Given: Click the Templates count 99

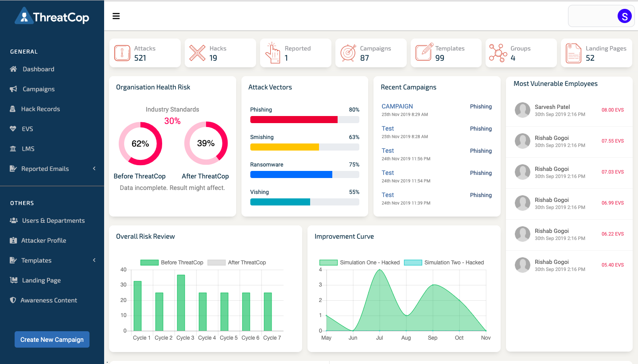Looking at the screenshot, I should (440, 58).
